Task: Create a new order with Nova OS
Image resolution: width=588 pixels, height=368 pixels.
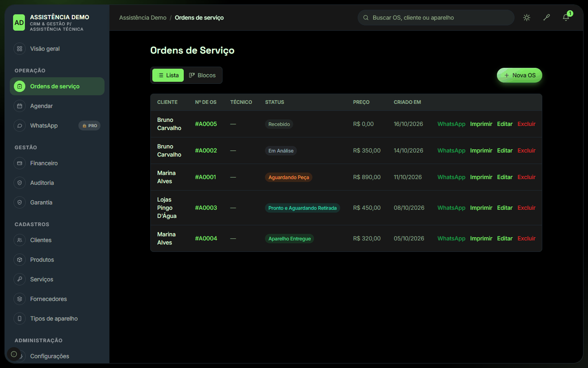Action: point(519,75)
